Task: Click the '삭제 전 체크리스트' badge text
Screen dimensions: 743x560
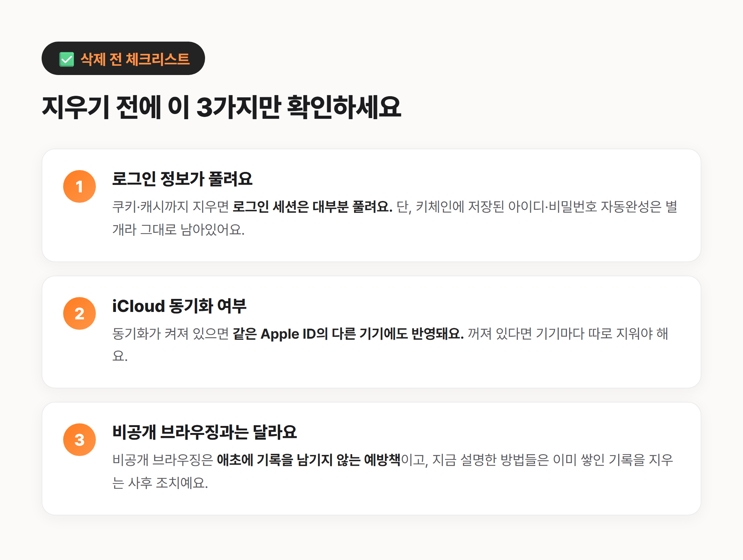Action: 135,59
